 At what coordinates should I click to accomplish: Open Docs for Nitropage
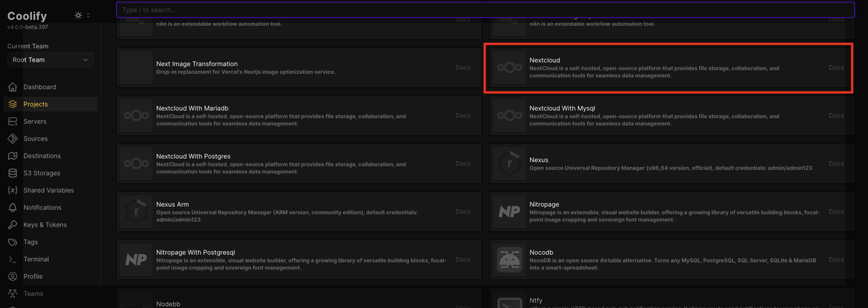[836, 212]
